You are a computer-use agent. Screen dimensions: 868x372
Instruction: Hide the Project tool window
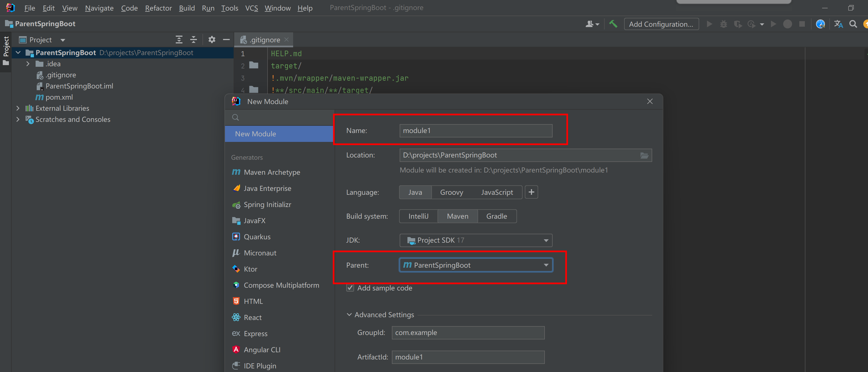tap(226, 40)
